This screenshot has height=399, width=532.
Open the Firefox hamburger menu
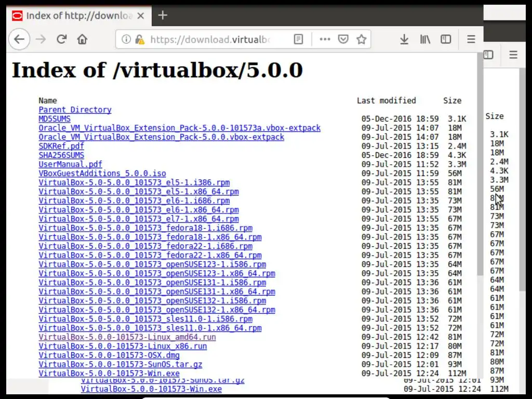(471, 39)
